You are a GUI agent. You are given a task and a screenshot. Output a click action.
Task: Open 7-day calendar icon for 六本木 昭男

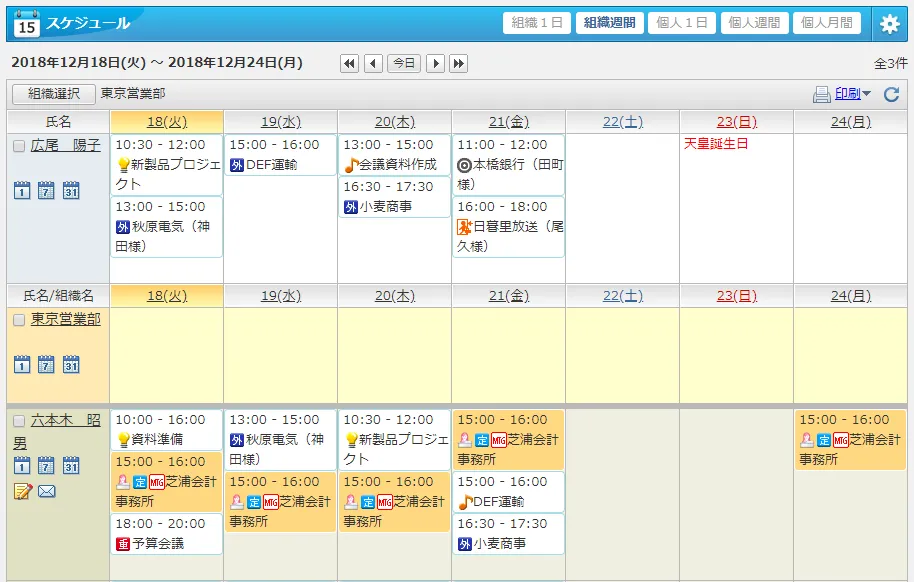pyautogui.click(x=46, y=465)
